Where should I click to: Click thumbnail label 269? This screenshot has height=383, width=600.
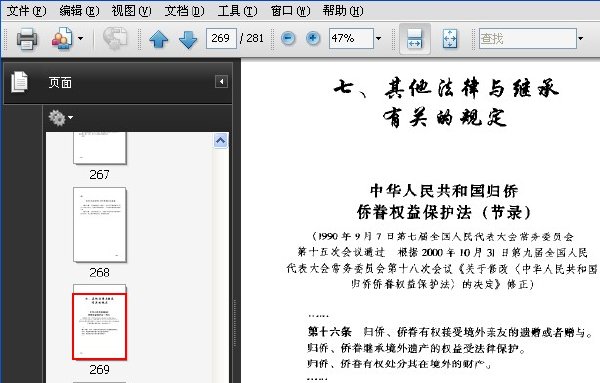pyautogui.click(x=99, y=370)
